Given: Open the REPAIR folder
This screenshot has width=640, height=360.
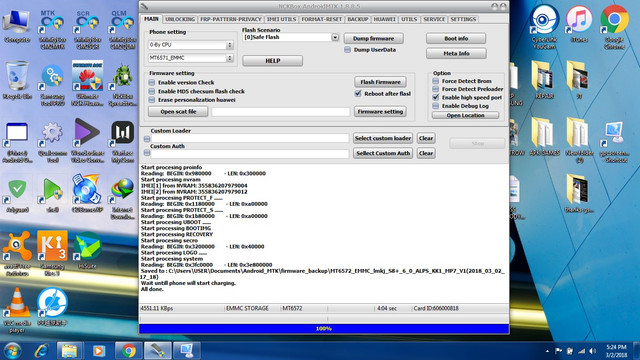Looking at the screenshot, I should click(x=544, y=80).
